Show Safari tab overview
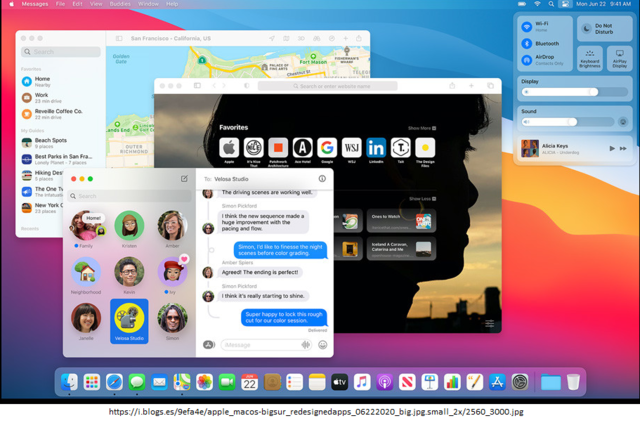Image resolution: width=640 pixels, height=423 pixels. [x=490, y=86]
